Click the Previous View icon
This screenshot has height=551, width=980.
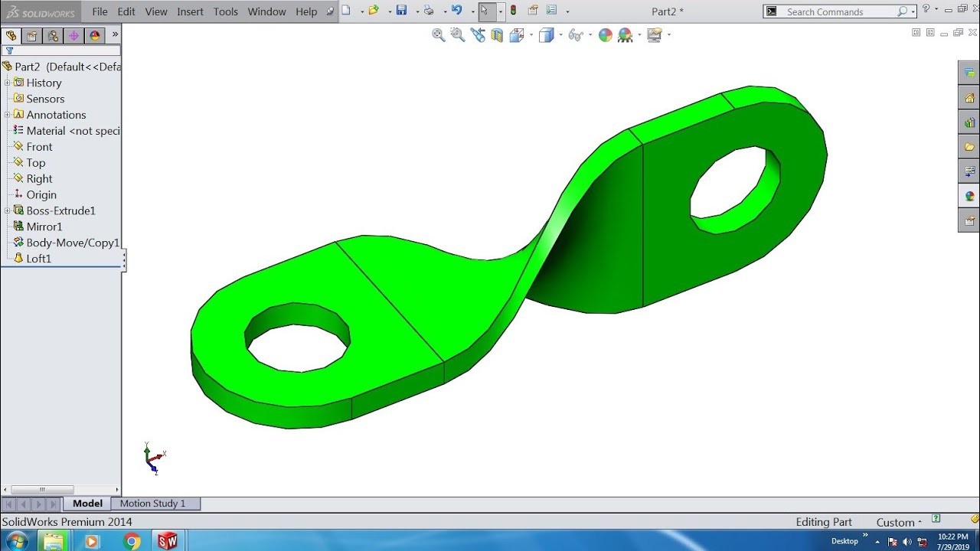click(478, 35)
